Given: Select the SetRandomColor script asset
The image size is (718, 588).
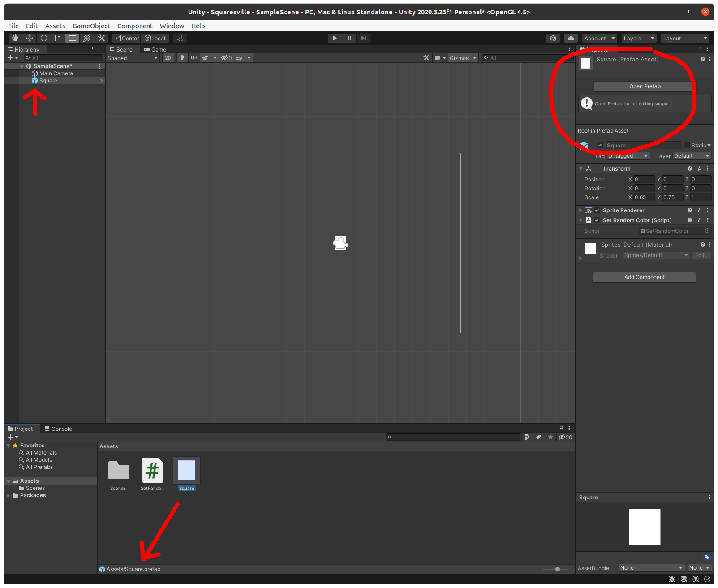Looking at the screenshot, I should 152,470.
